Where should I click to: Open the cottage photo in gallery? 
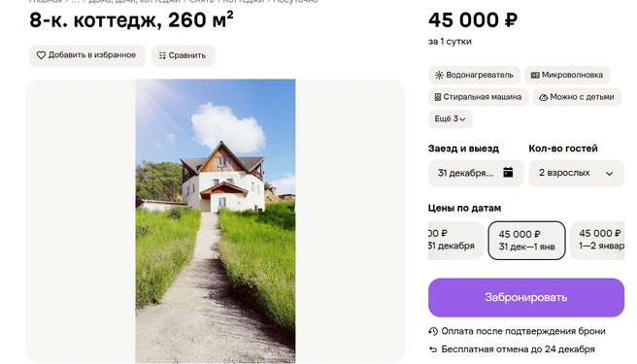(x=216, y=221)
